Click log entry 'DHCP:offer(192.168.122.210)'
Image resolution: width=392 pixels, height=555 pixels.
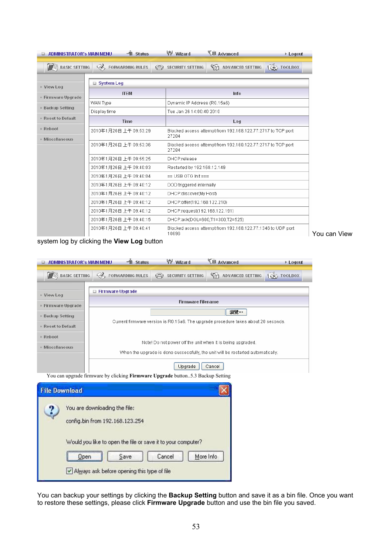[197, 202]
